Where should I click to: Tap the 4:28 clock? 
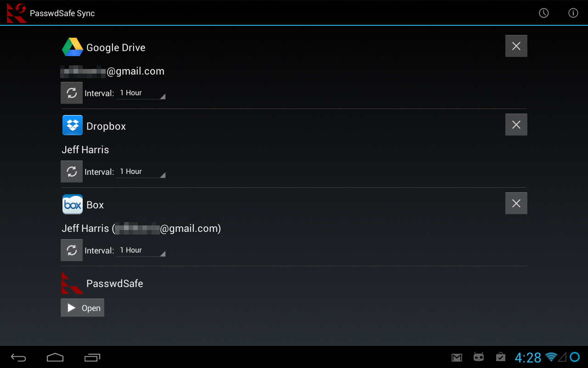528,357
